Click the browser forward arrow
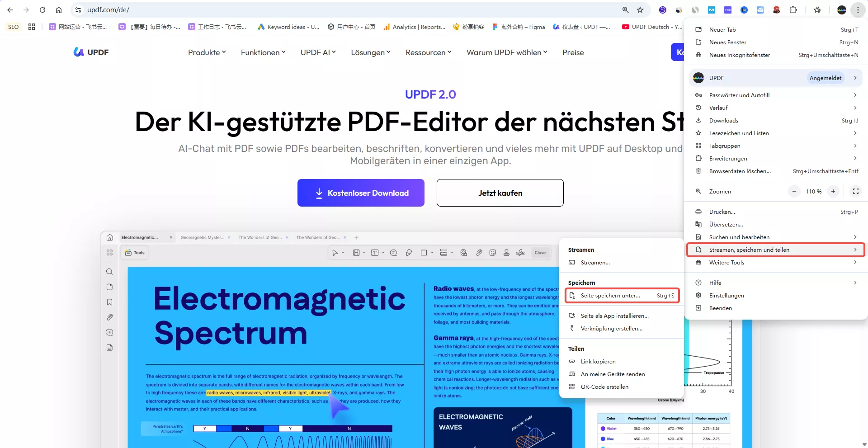 pos(26,10)
